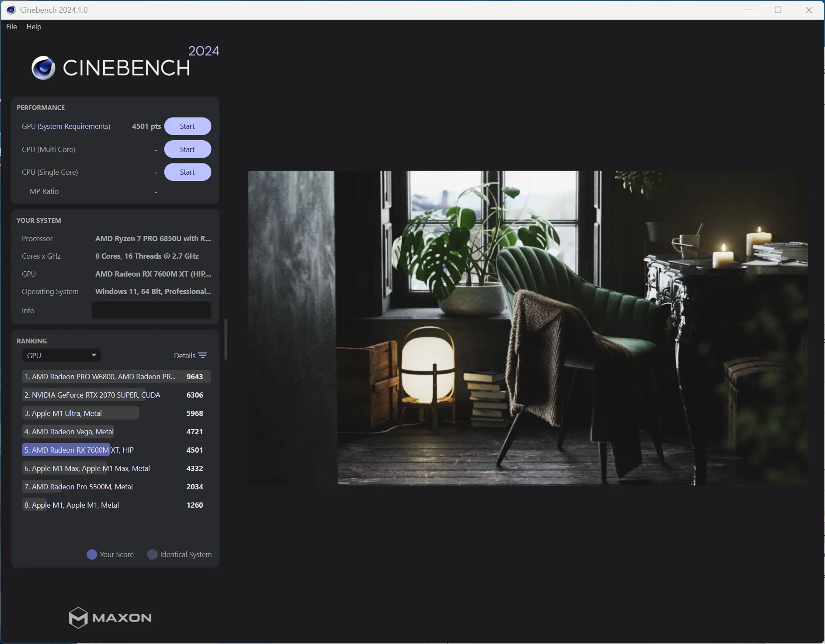Click the GPU name AMD Radeon RX 7600M XT (HIP
This screenshot has height=644, width=825.
(153, 274)
